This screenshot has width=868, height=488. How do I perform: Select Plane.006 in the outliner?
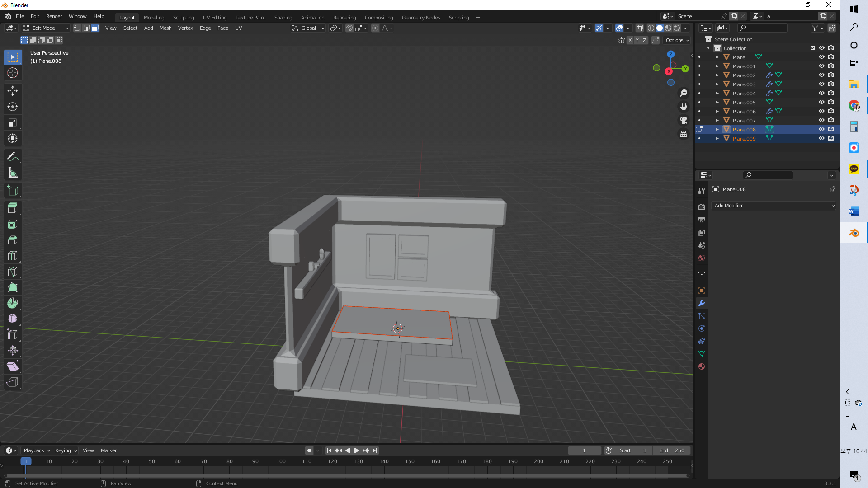[744, 112]
